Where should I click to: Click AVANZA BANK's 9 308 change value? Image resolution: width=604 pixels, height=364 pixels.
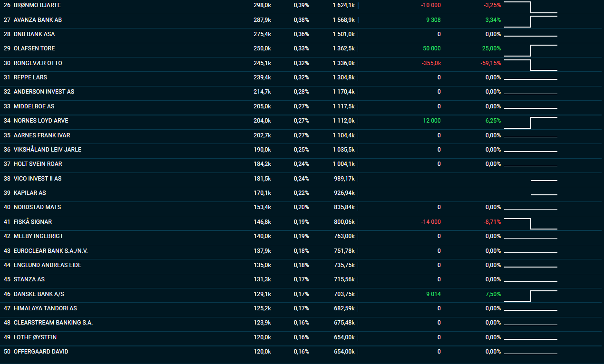tap(433, 20)
